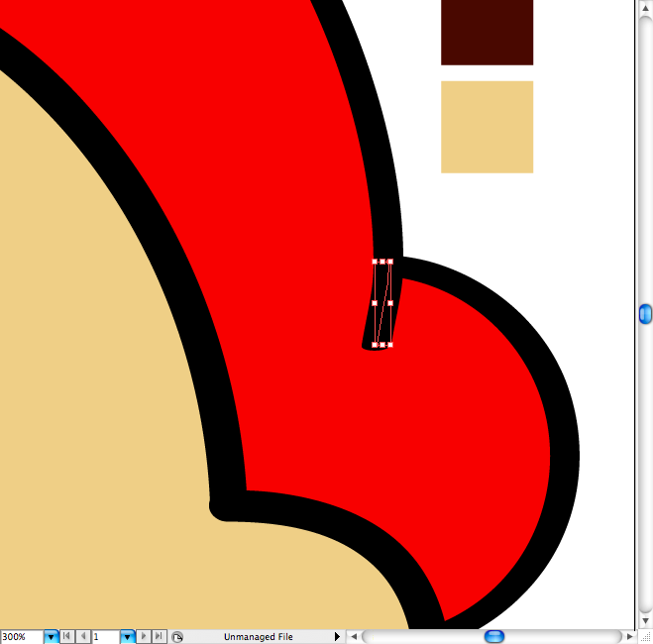Click the horizontal scrollbar left arrow
The width and height of the screenshot is (653, 644).
(354, 636)
